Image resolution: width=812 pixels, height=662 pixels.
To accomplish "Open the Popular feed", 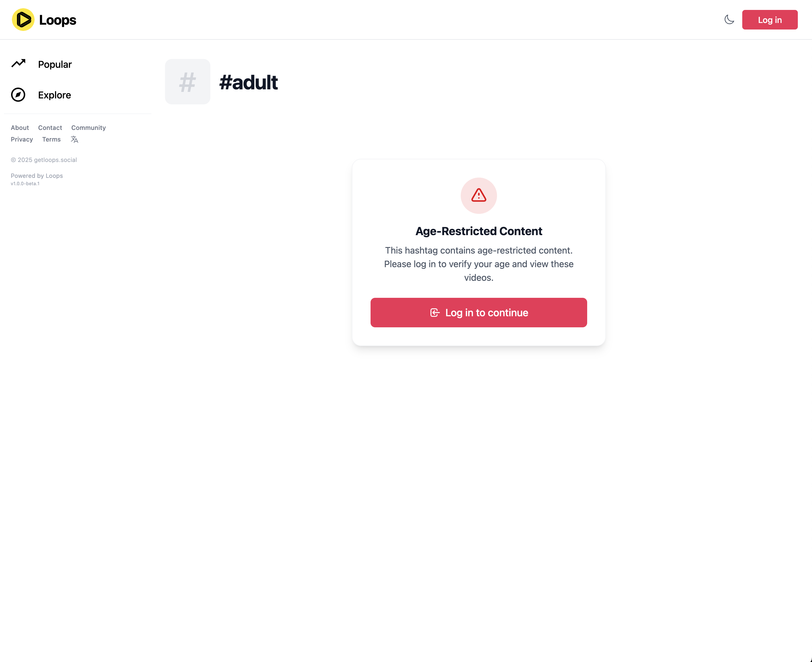I will [55, 64].
